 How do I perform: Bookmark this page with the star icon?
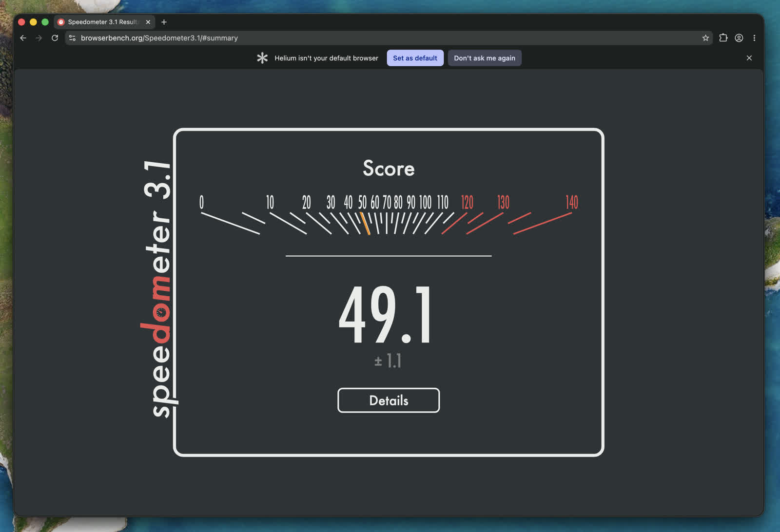pos(705,38)
